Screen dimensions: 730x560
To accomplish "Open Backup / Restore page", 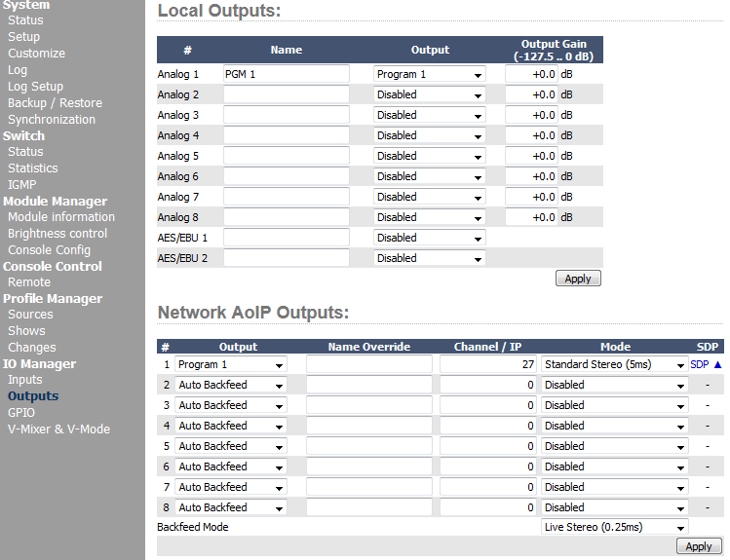I will coord(55,103).
